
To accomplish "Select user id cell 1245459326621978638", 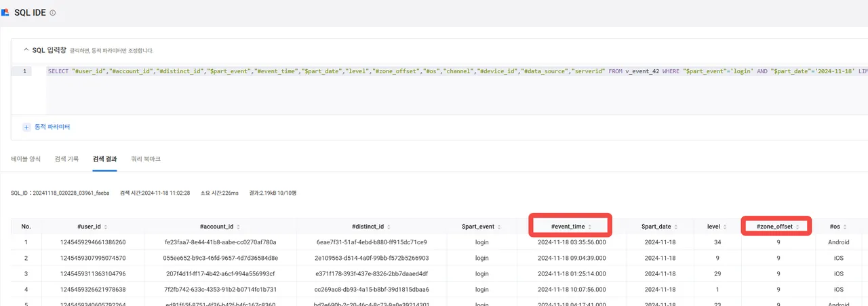I will click(92, 290).
